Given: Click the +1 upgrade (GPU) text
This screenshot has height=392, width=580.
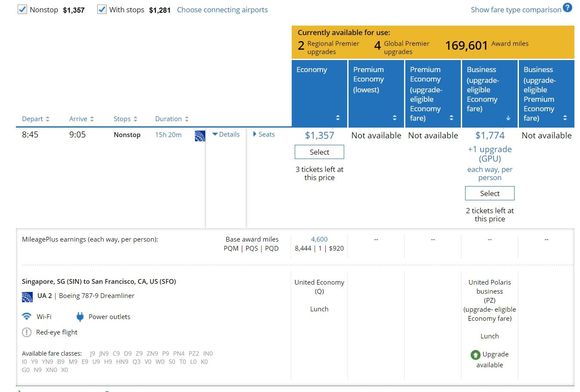Looking at the screenshot, I should tap(490, 154).
